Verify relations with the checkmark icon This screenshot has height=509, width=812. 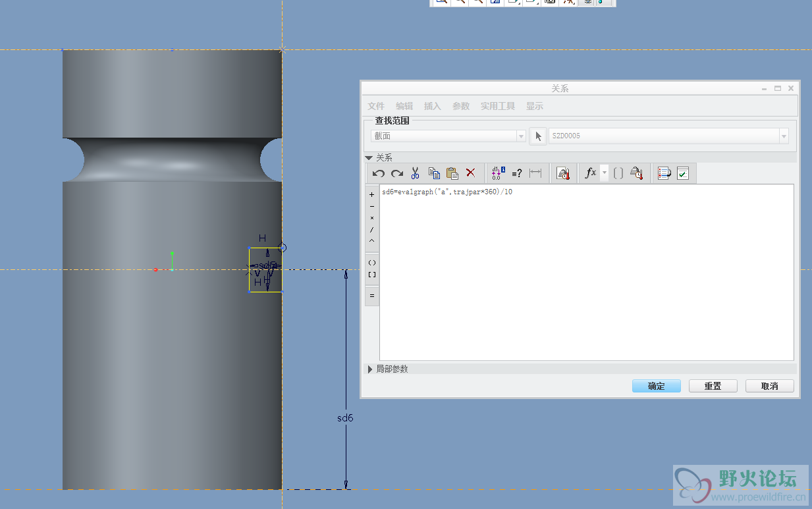coord(683,173)
